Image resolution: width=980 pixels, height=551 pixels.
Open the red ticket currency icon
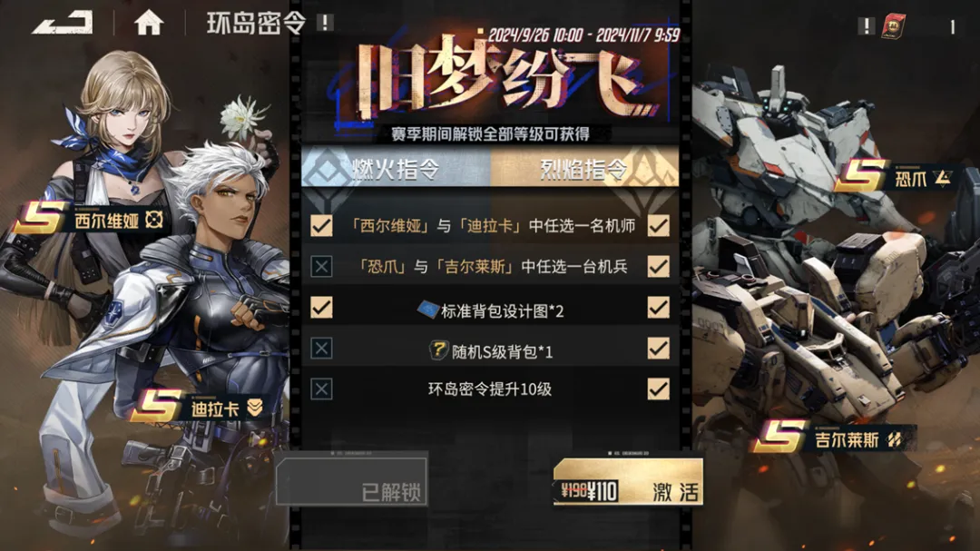(x=894, y=26)
